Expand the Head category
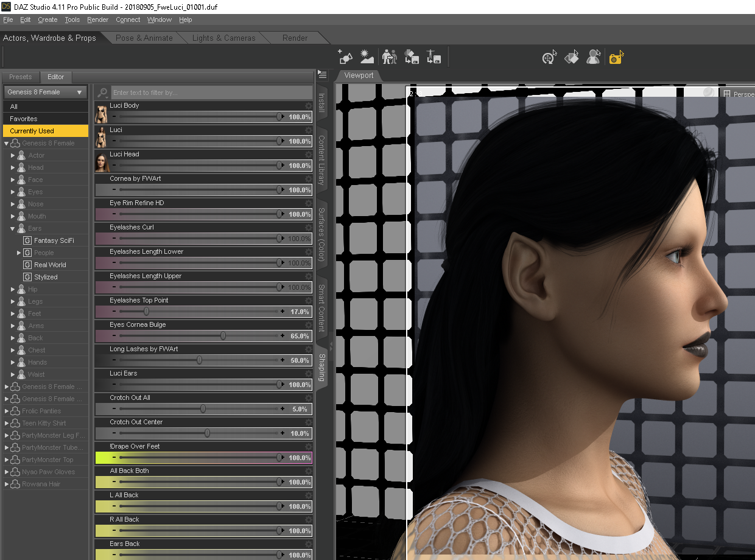755x560 pixels. 13,168
